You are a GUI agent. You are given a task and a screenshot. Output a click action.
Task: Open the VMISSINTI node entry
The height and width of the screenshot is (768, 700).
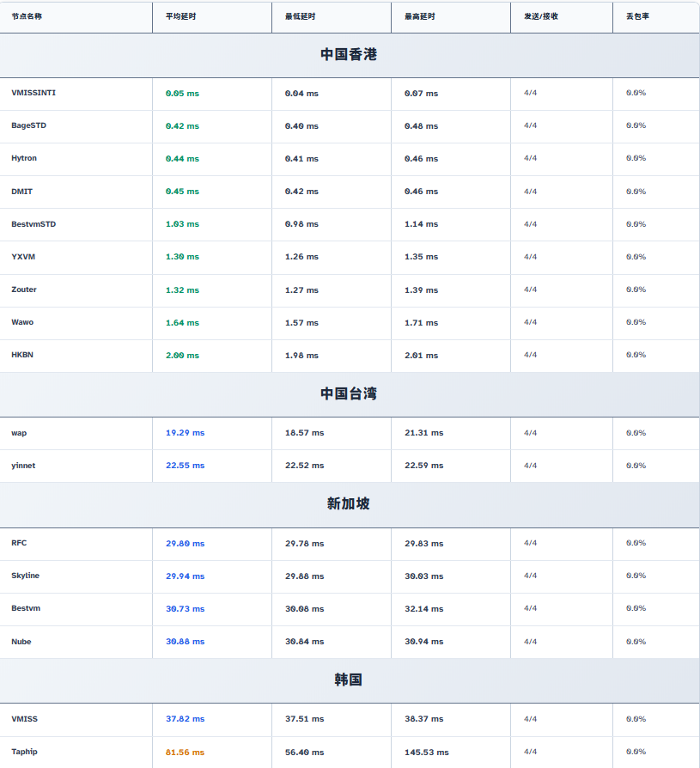point(33,93)
